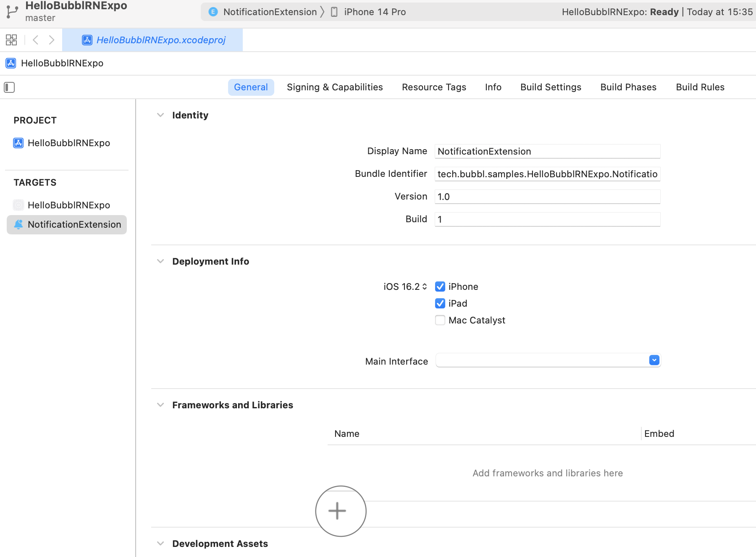
Task: Click the Embed column header
Action: (x=659, y=434)
